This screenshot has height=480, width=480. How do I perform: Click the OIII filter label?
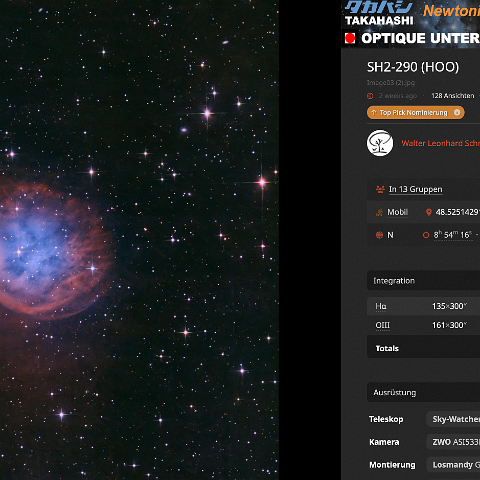click(x=382, y=325)
